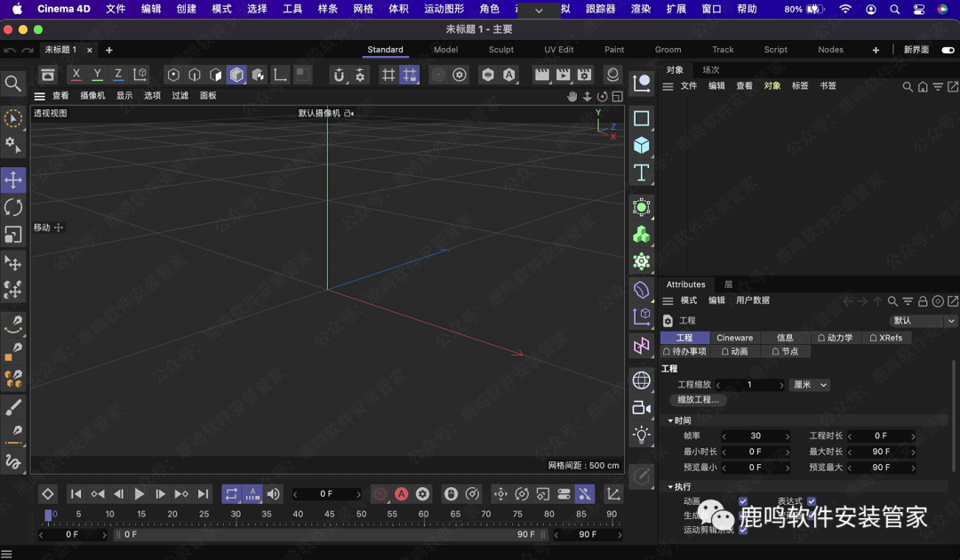Add a Text spline object
Screen dimensions: 960x560
[x=641, y=172]
